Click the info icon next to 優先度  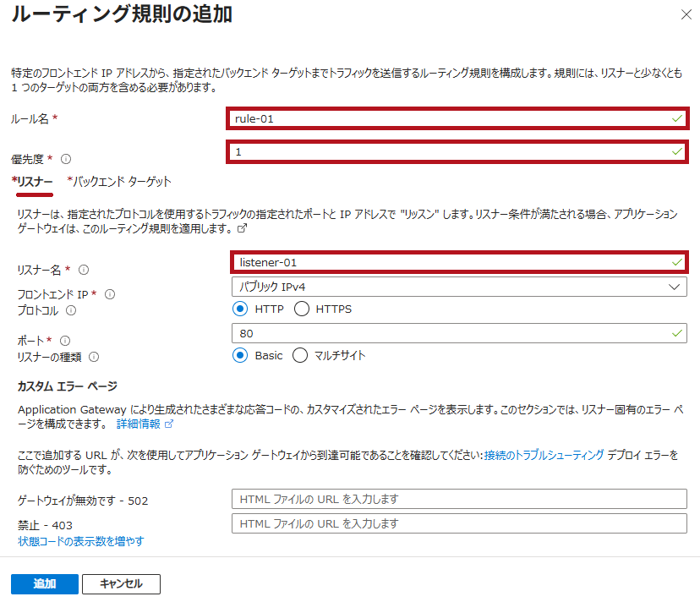[66, 159]
